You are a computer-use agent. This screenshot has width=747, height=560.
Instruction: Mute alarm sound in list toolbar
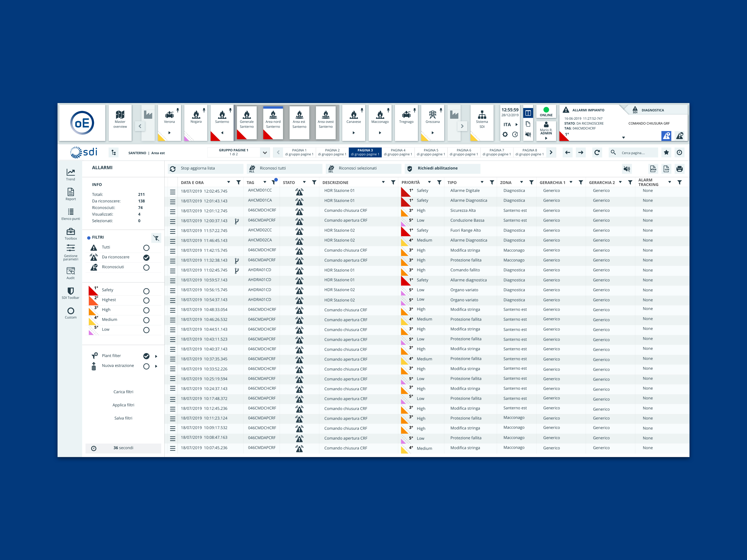(x=626, y=169)
